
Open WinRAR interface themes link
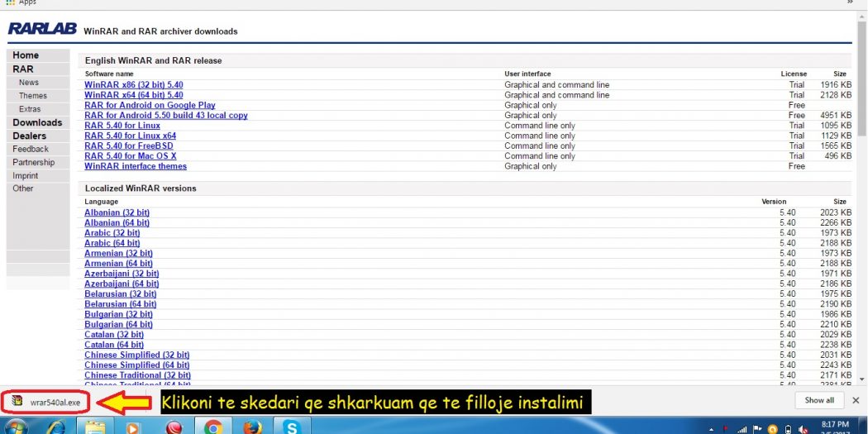(136, 166)
